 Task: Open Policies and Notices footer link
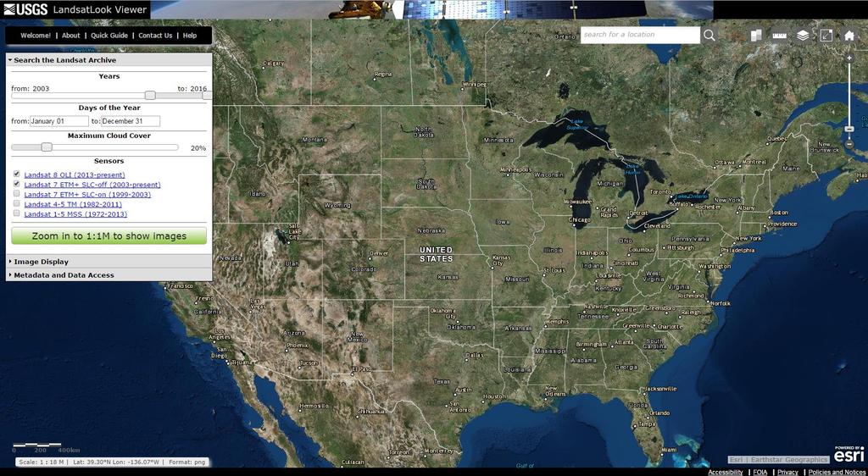[837, 472]
